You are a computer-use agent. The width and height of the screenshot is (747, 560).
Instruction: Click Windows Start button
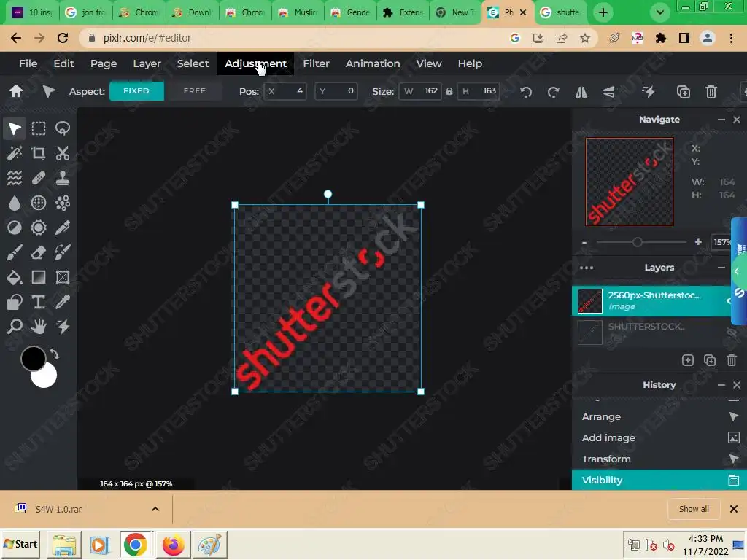click(20, 544)
